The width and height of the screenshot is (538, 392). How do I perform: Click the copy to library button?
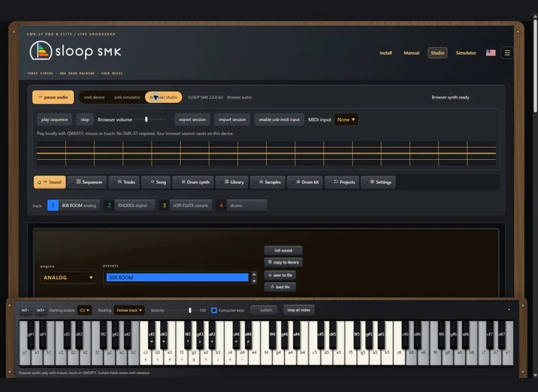283,262
